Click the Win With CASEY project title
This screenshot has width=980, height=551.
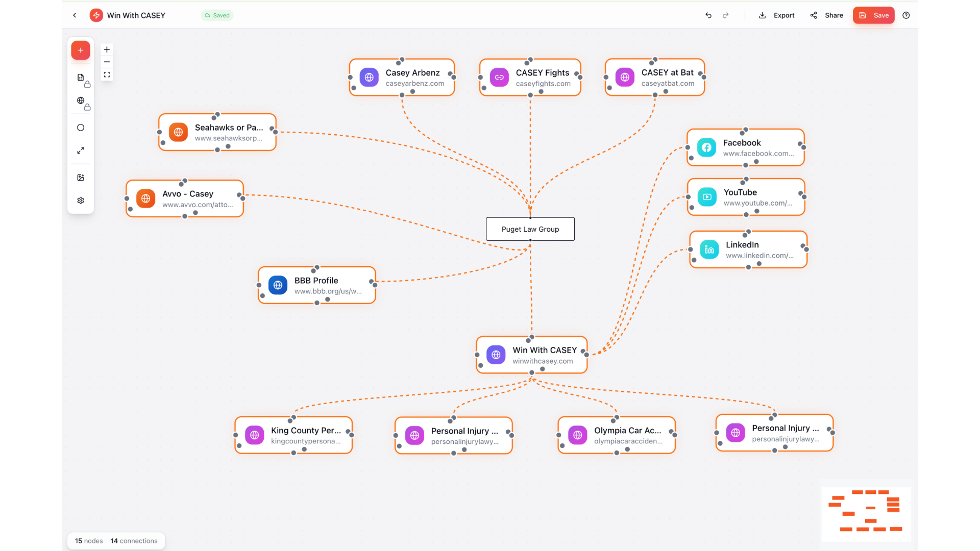(136, 15)
